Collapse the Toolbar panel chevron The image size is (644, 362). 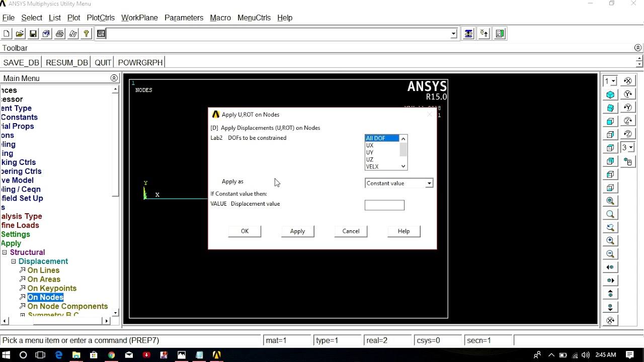(x=638, y=48)
